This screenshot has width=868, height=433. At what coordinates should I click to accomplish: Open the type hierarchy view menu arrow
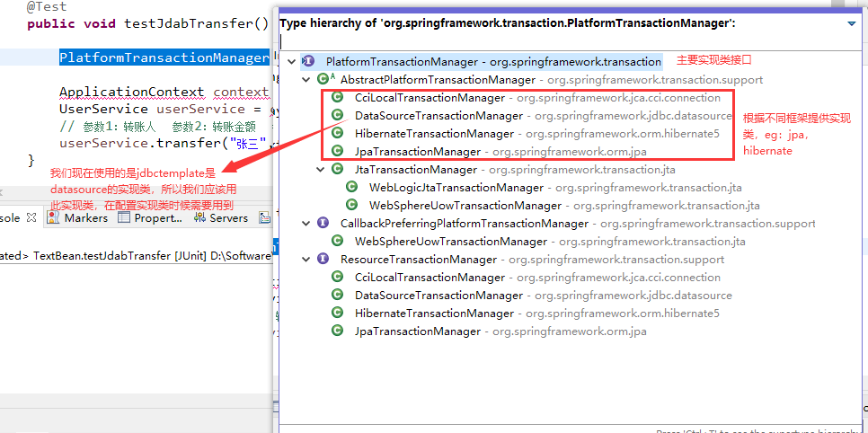852,24
